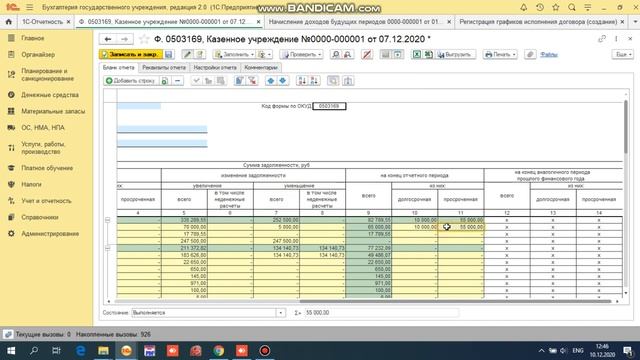Click the magnifier search icon in toolbar
This screenshot has width=640, height=360.
336,54
